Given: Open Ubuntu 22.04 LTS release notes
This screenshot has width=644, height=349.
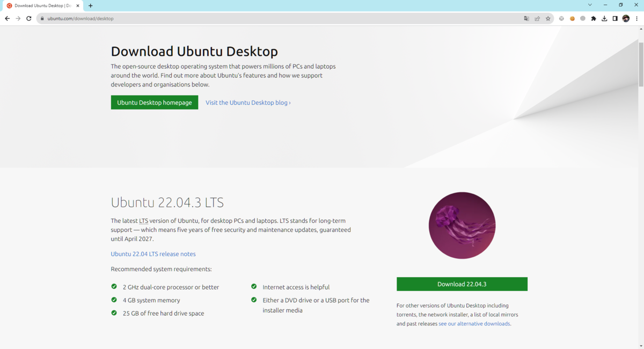Looking at the screenshot, I should pos(153,254).
